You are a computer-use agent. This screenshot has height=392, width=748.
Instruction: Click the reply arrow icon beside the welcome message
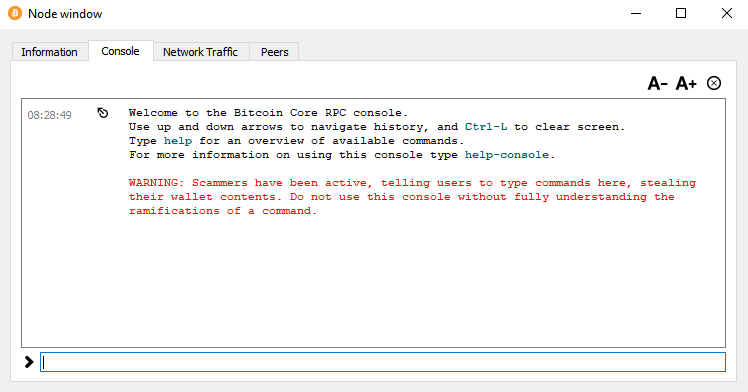(x=103, y=113)
